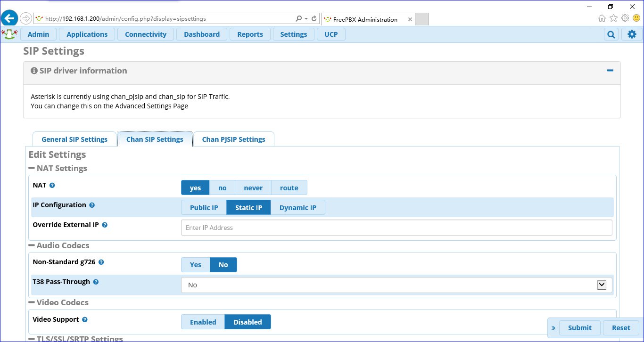
Task: Click help icon next to IP Configuration
Action: 92,205
